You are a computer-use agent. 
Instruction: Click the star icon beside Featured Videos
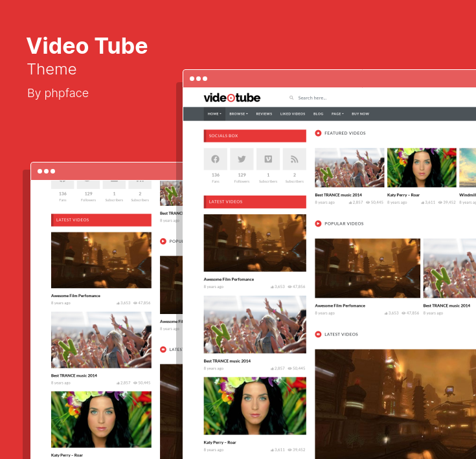pyautogui.click(x=318, y=133)
